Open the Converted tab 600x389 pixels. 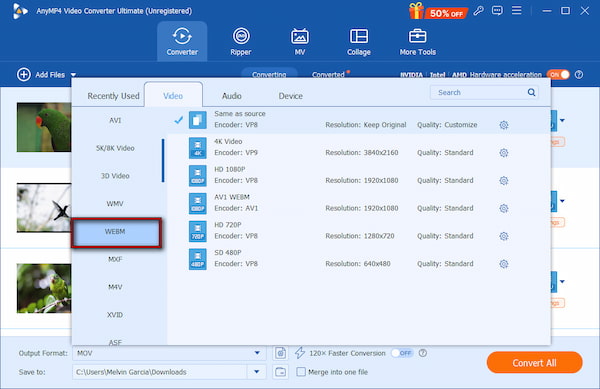pos(328,74)
